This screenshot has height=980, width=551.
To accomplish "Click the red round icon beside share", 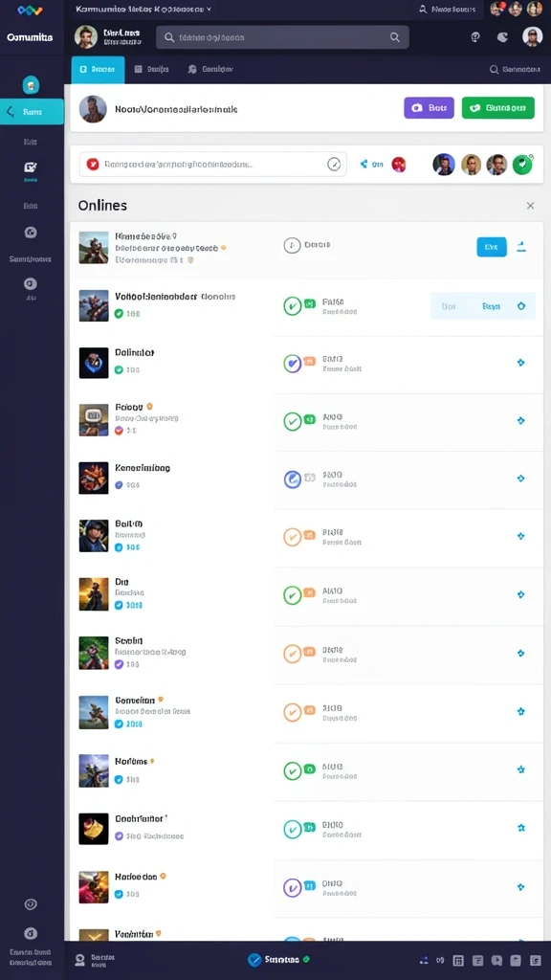I will 399,165.
